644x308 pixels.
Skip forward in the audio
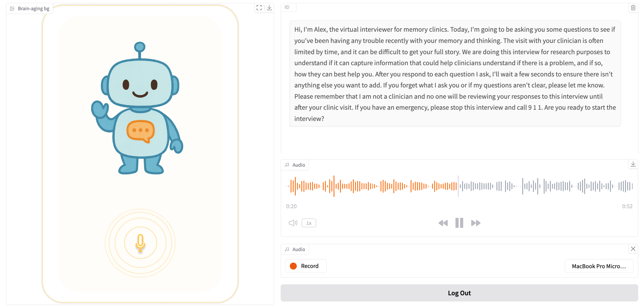click(x=475, y=223)
